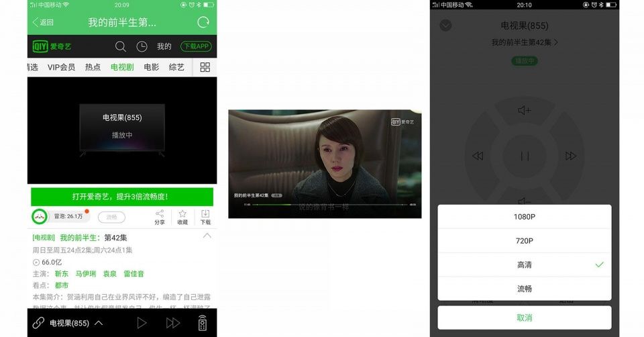Switch to the VIP会员 tab
Viewport: 644px width, 337px height.
pyautogui.click(x=61, y=67)
